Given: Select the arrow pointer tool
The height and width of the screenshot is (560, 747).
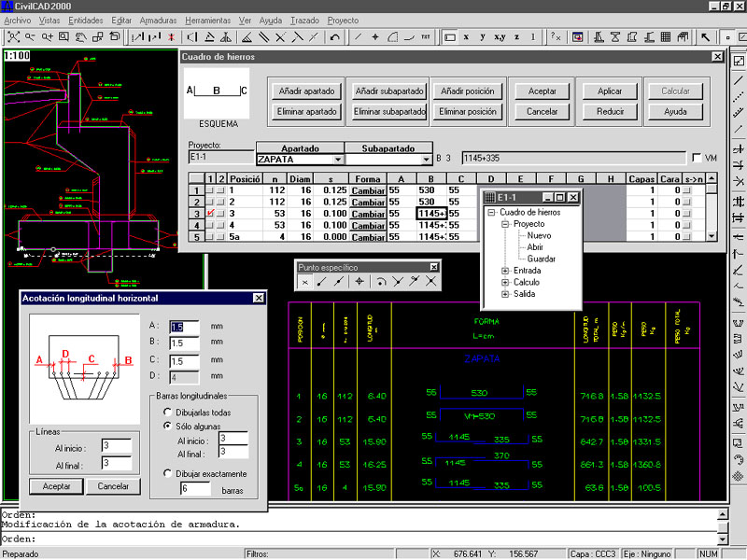Looking at the screenshot, I should (705, 37).
